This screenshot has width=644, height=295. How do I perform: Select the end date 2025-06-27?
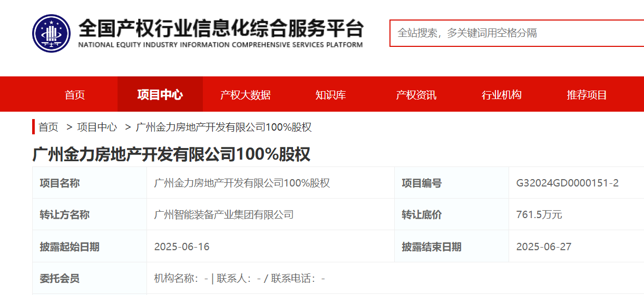point(544,247)
